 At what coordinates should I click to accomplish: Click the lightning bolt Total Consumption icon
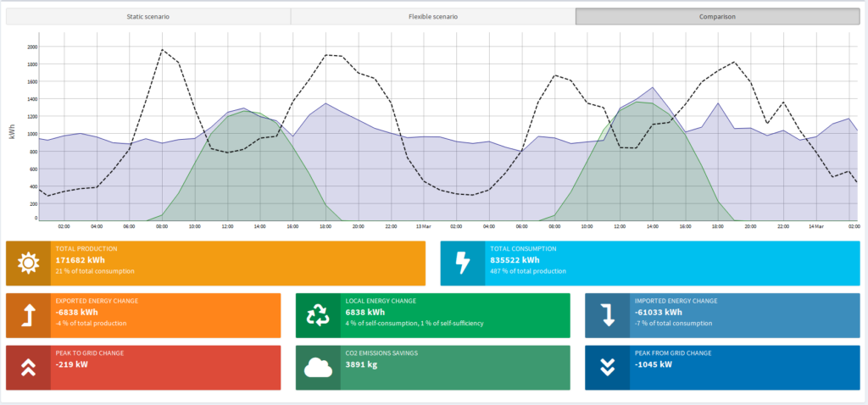(x=463, y=264)
